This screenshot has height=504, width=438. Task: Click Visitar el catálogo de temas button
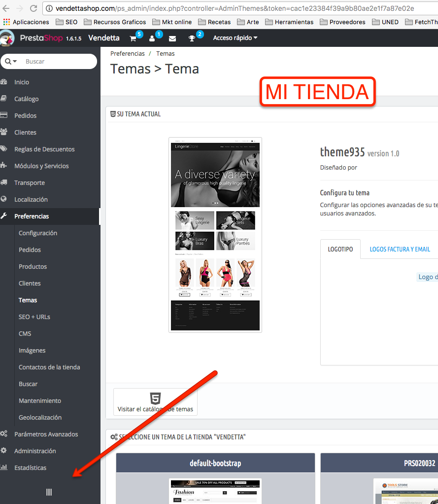[x=155, y=402]
